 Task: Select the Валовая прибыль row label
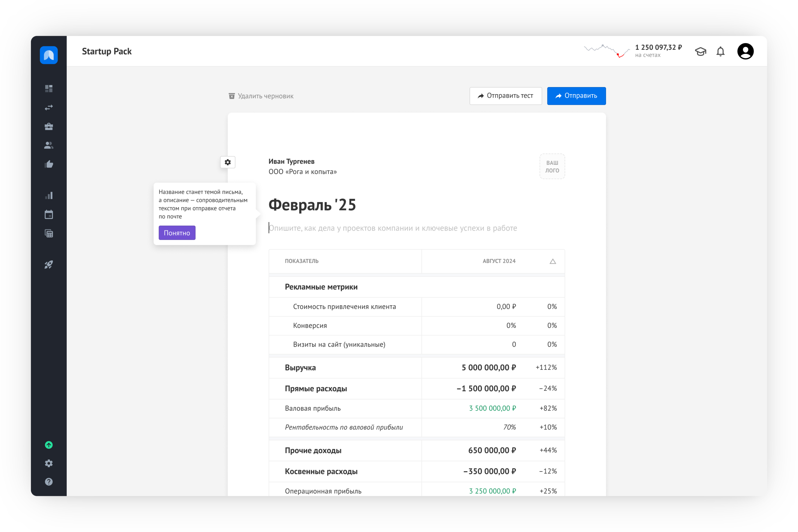[x=313, y=408]
